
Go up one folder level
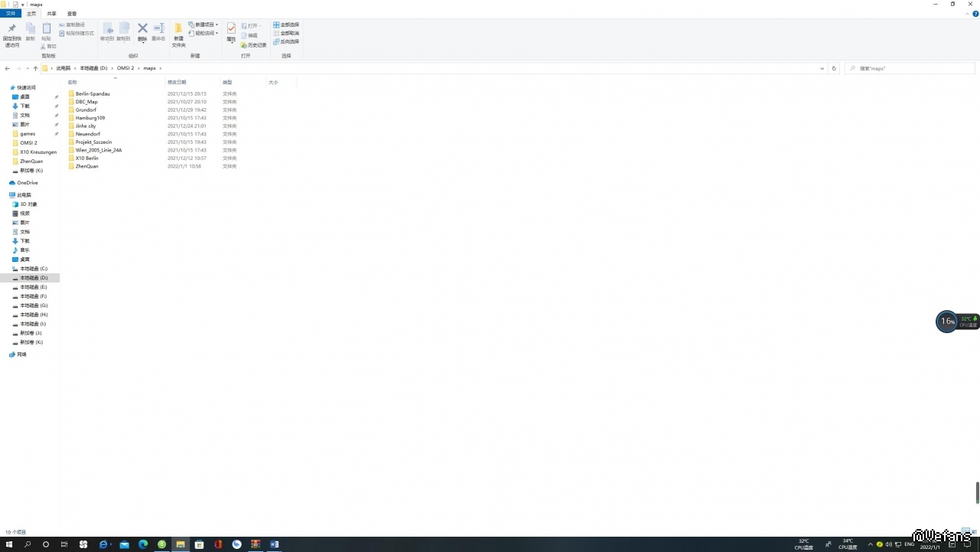point(35,68)
